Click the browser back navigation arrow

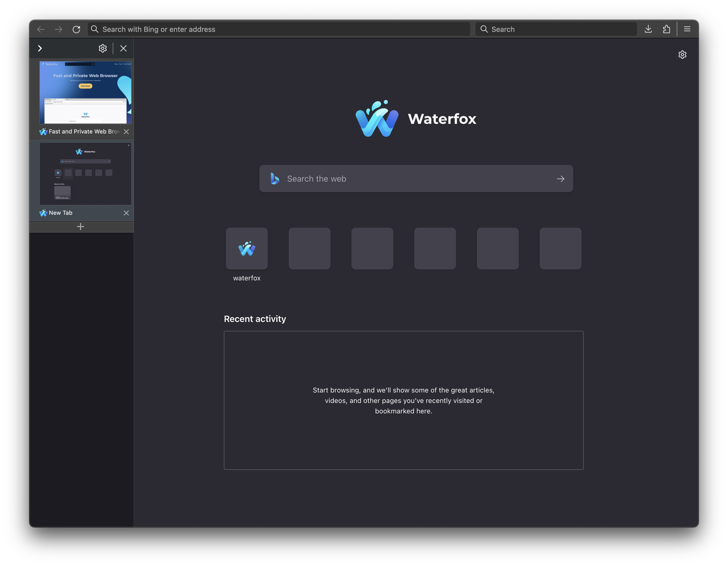(40, 29)
